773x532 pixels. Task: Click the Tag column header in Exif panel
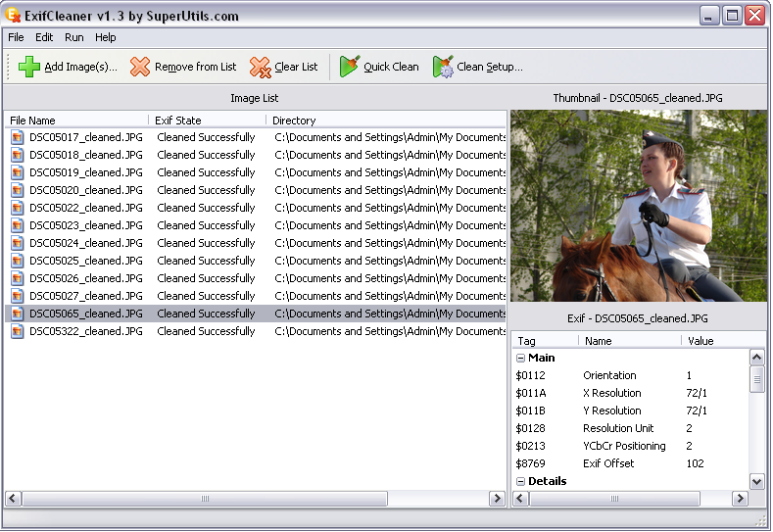(x=546, y=341)
